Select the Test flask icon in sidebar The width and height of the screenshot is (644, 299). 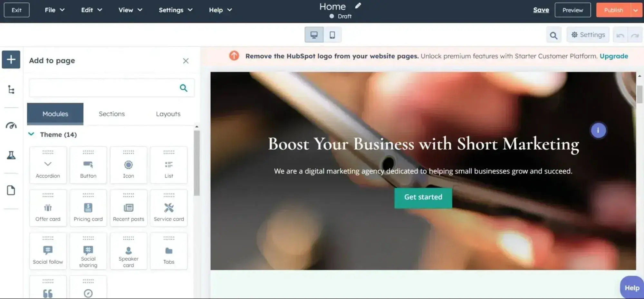(11, 155)
